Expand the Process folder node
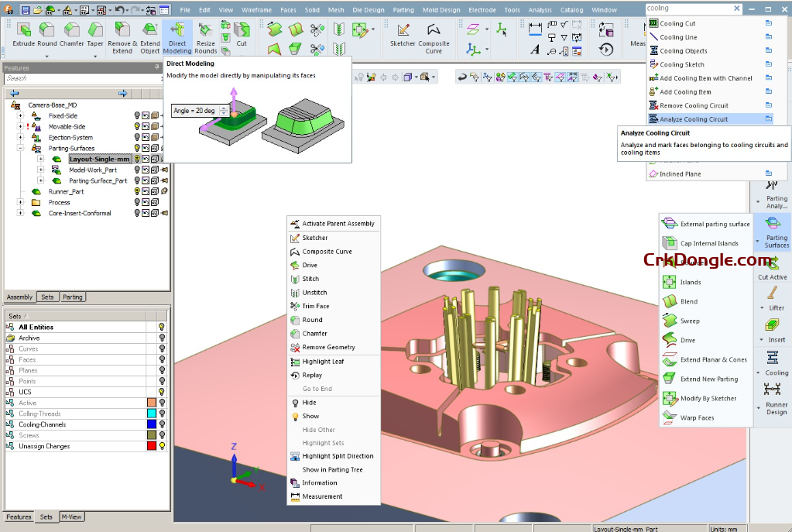This screenshot has width=792, height=532. [x=21, y=203]
